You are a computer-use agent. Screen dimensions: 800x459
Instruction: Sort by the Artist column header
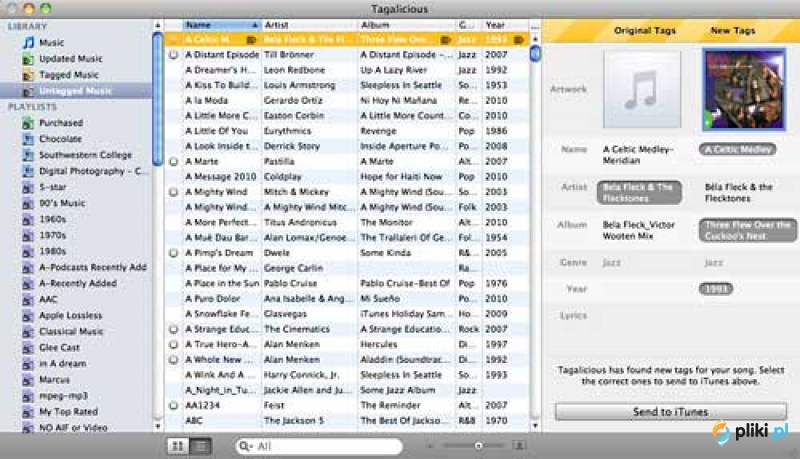click(x=309, y=25)
